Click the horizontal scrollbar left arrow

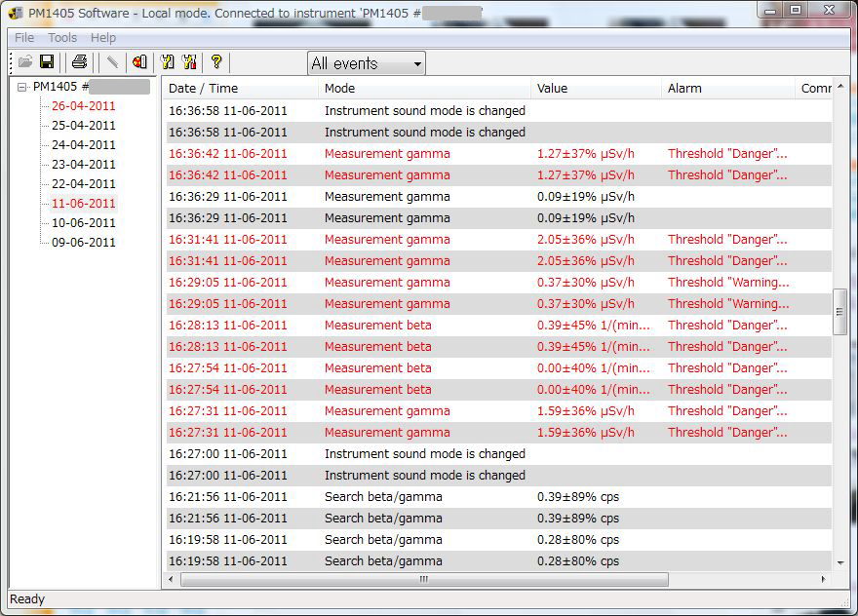[171, 579]
